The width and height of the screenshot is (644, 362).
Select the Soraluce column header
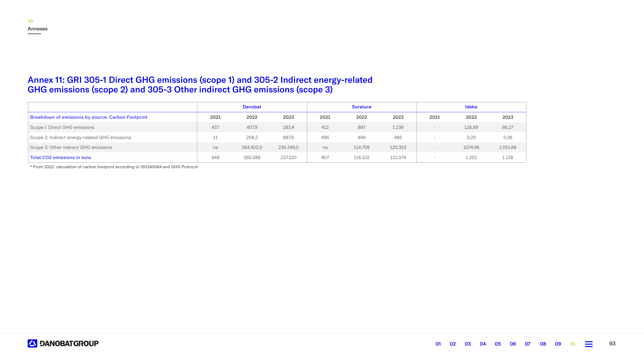361,107
